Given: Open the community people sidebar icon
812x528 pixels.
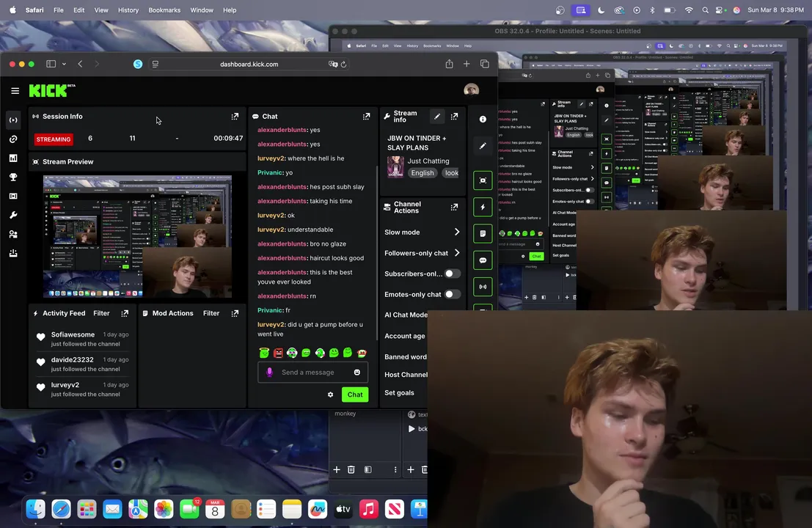Looking at the screenshot, I should click(13, 235).
